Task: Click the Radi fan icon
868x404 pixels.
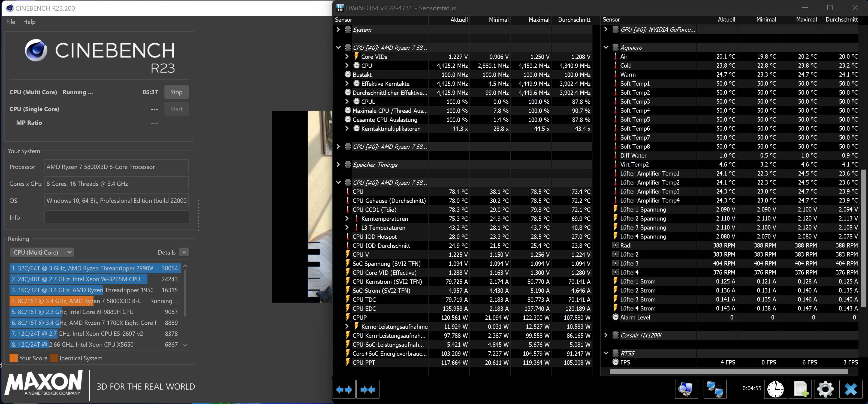Action: point(615,245)
